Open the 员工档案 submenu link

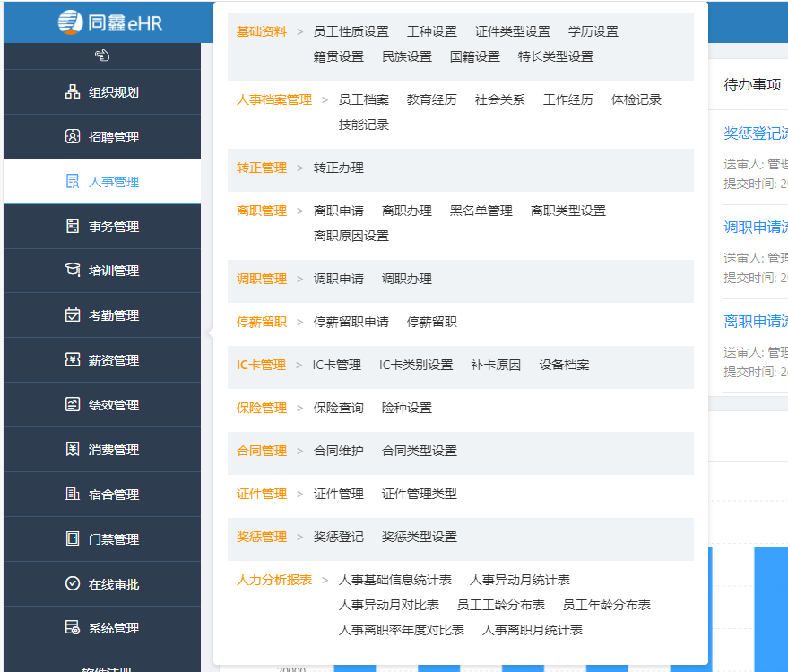[x=363, y=99]
